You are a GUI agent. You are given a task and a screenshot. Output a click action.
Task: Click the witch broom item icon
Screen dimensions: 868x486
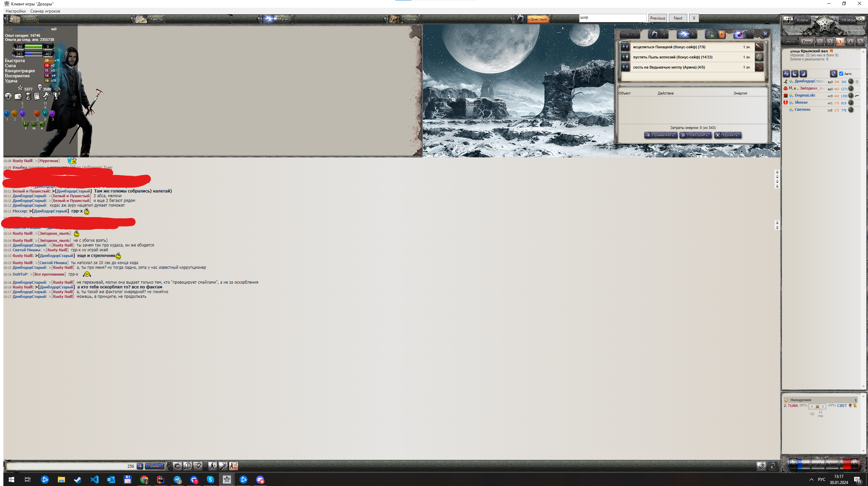point(759,67)
